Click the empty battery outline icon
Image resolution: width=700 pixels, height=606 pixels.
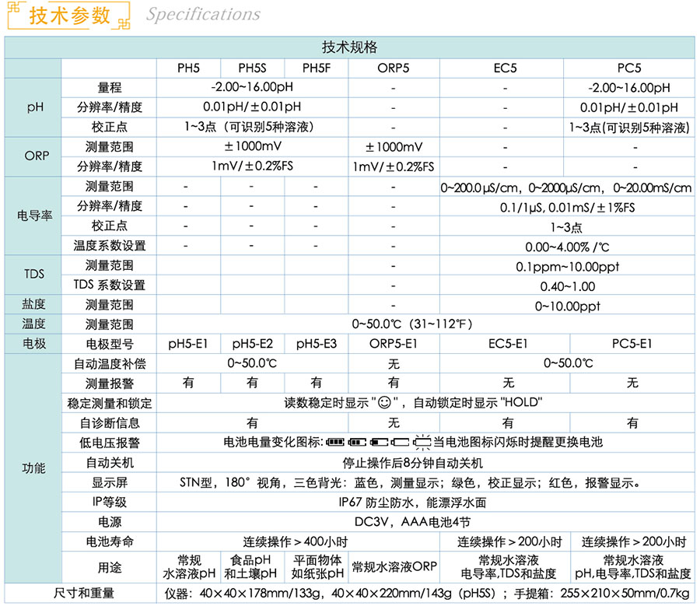click(401, 443)
